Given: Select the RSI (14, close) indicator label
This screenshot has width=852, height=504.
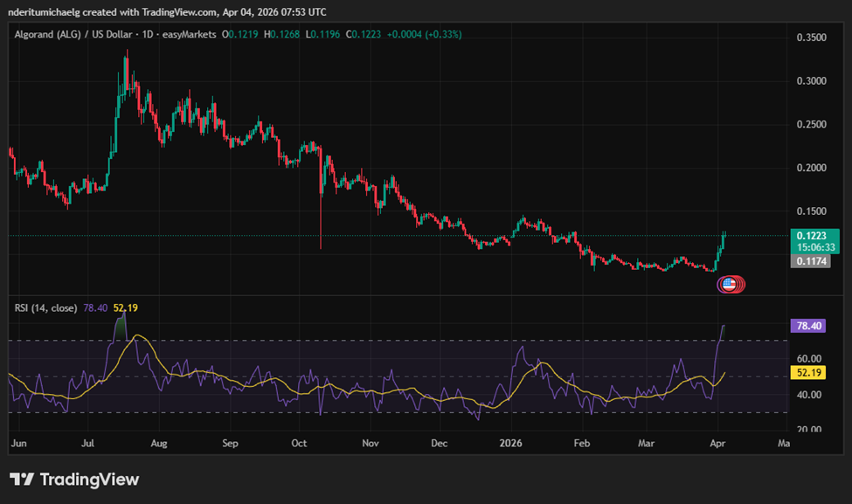Looking at the screenshot, I should (x=44, y=307).
